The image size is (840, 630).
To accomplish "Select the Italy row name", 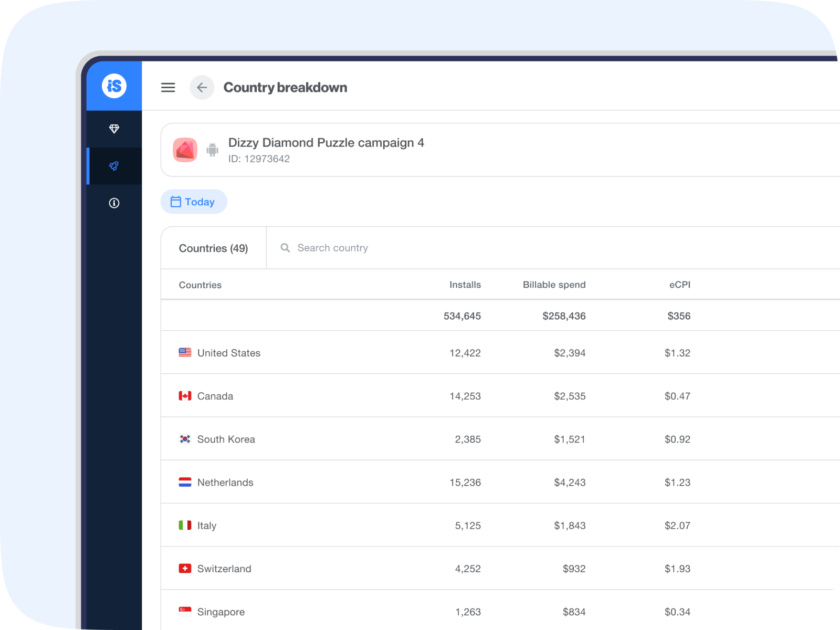I will click(207, 526).
